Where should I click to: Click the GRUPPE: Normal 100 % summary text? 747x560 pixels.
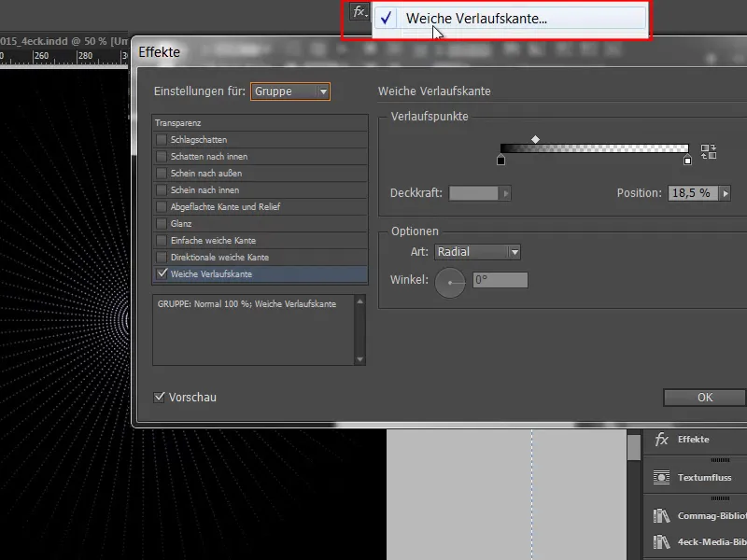247,304
